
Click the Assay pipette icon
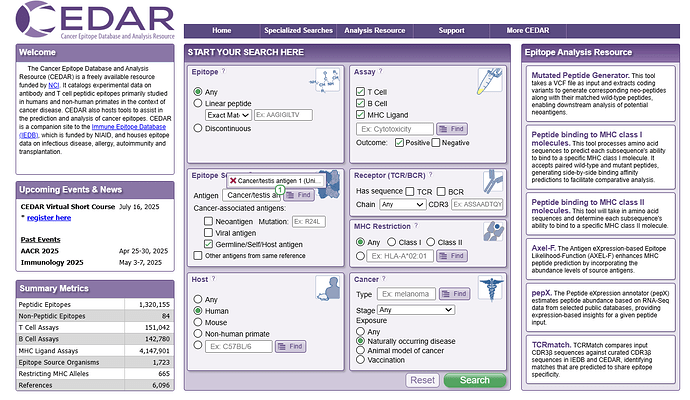click(x=490, y=80)
